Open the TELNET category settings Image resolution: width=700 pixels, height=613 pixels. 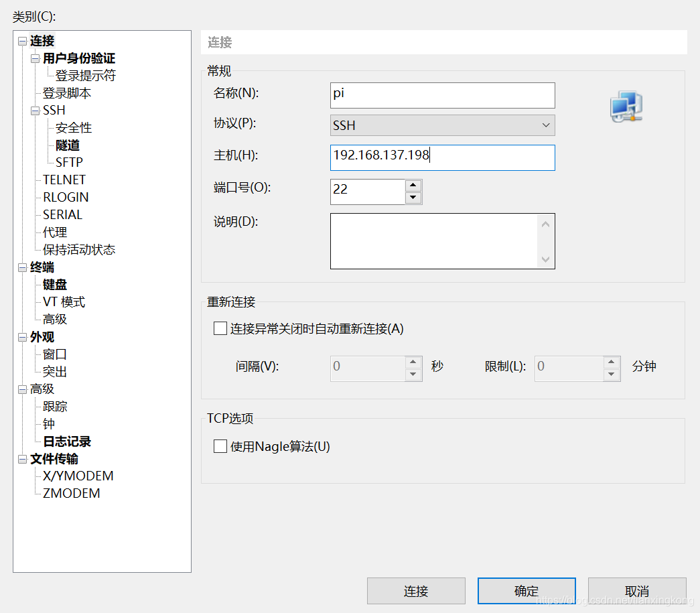coord(64,180)
